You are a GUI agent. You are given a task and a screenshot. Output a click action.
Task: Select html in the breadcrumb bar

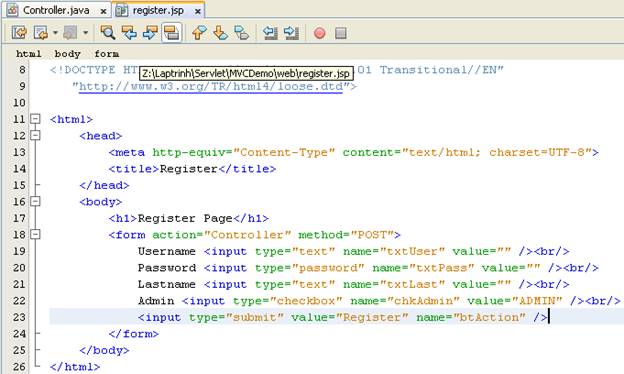(x=29, y=54)
